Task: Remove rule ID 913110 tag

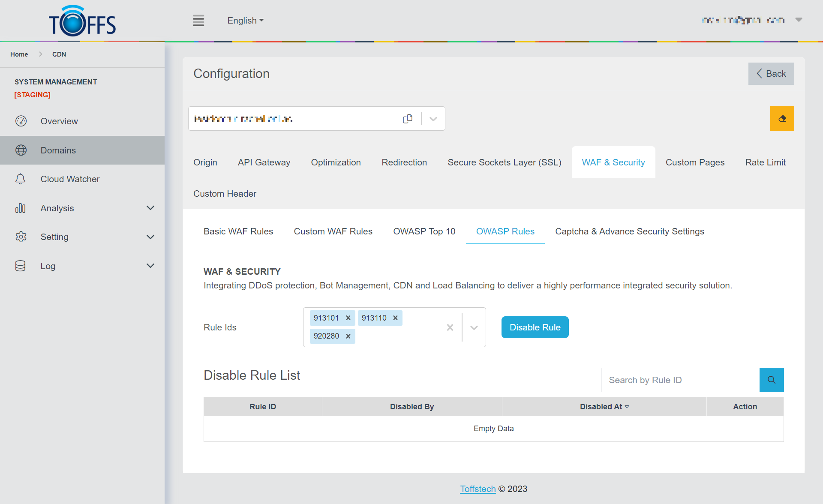Action: (395, 318)
